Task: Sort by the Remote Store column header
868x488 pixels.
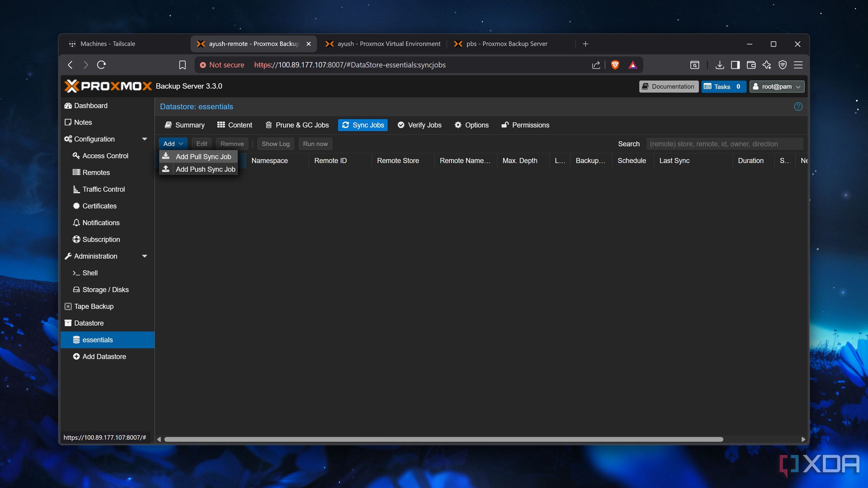Action: [x=403, y=161]
